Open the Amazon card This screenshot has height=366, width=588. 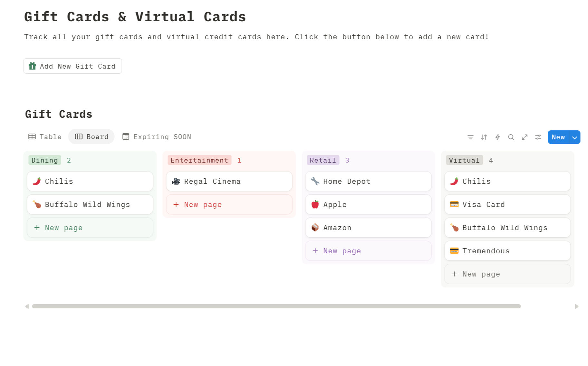coord(368,228)
